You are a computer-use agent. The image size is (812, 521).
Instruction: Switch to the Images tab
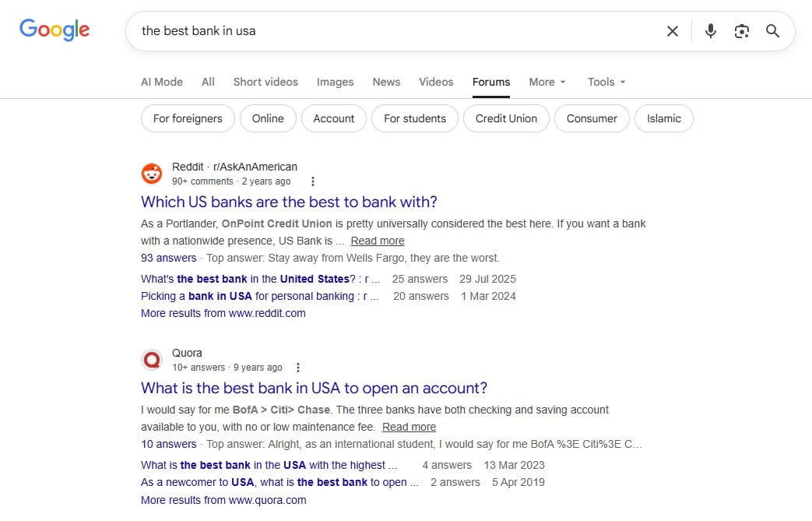click(335, 82)
